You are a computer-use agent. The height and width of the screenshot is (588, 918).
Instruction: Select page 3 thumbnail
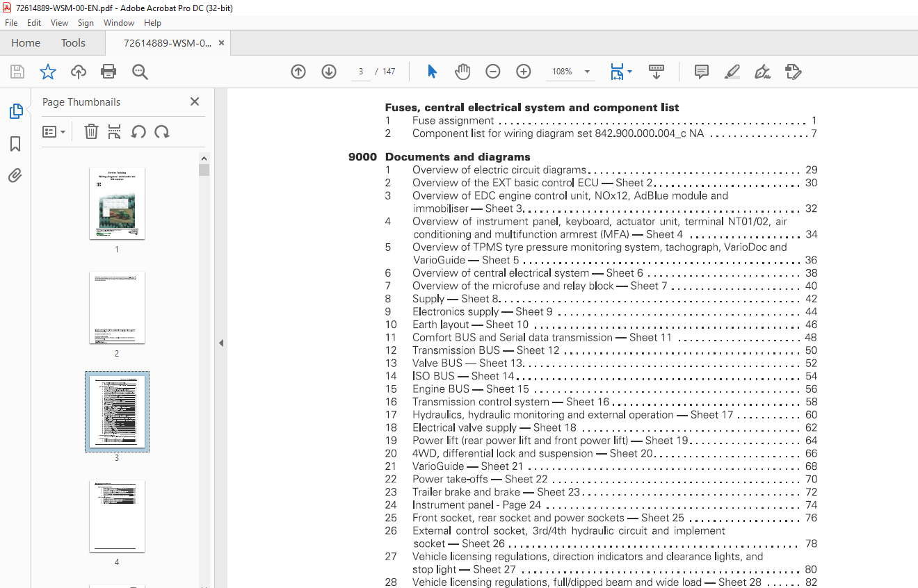pyautogui.click(x=117, y=411)
